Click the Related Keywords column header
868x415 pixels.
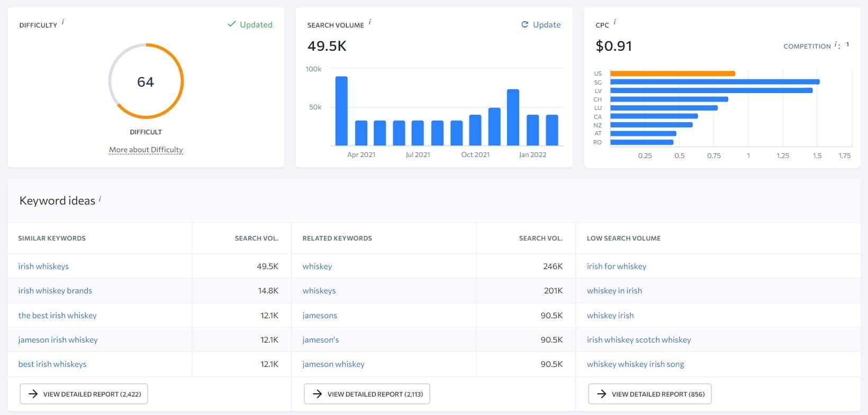click(337, 238)
